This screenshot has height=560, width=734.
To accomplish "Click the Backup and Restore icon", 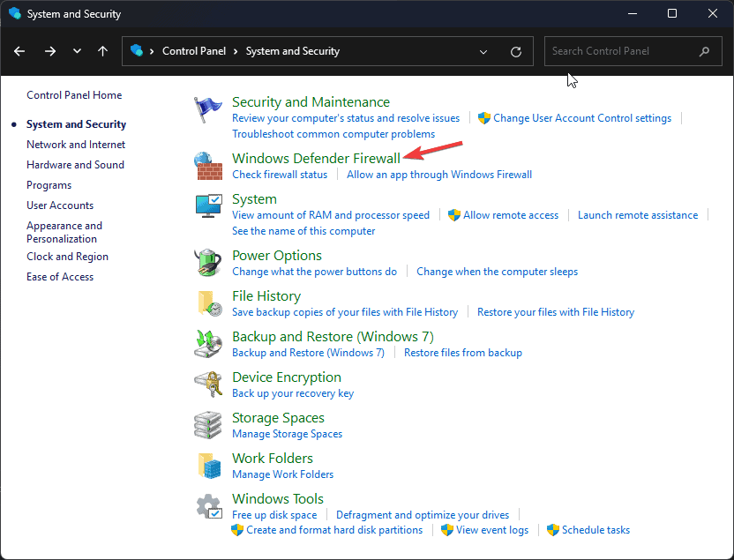I will [x=208, y=344].
